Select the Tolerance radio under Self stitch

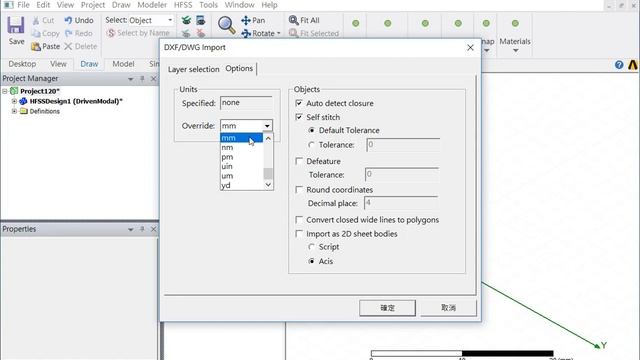(x=311, y=145)
